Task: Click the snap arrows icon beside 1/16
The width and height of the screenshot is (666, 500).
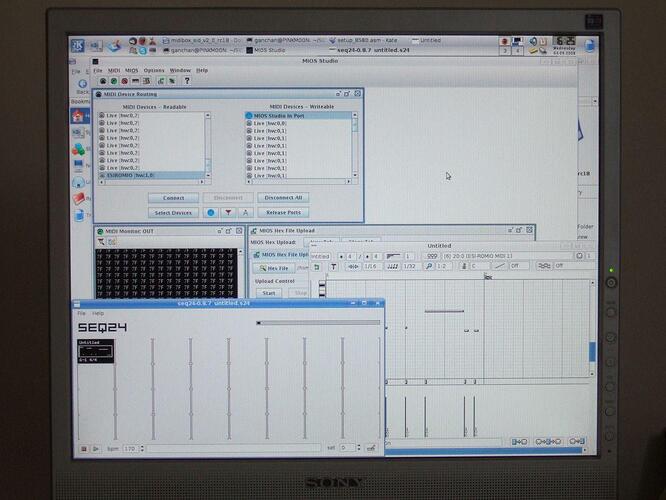Action: (353, 266)
